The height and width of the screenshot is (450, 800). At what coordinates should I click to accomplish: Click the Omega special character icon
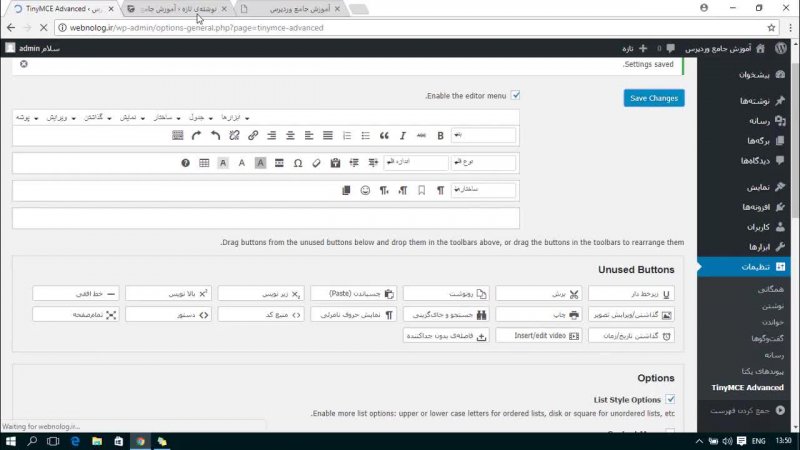point(298,162)
